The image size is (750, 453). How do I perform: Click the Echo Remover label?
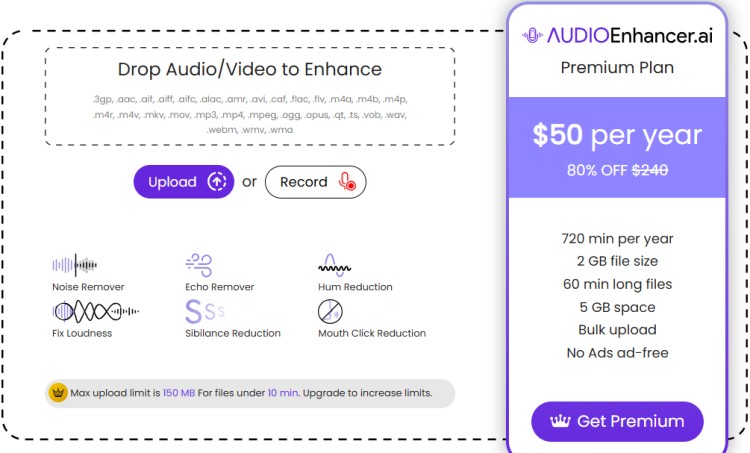(220, 287)
